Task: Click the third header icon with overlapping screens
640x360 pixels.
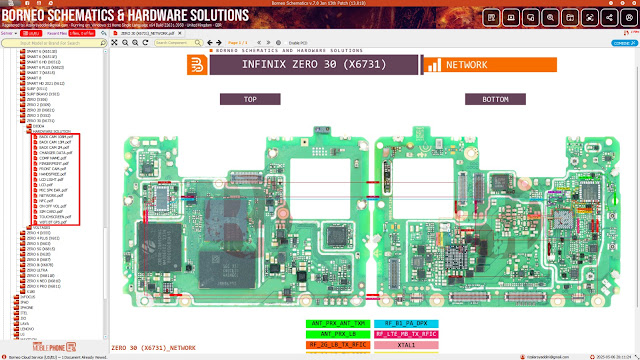Action: click(531, 18)
